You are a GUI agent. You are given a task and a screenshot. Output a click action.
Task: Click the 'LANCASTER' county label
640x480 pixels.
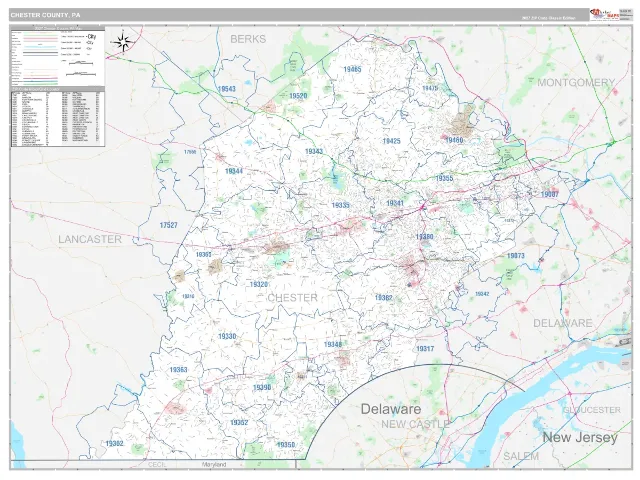[90, 239]
